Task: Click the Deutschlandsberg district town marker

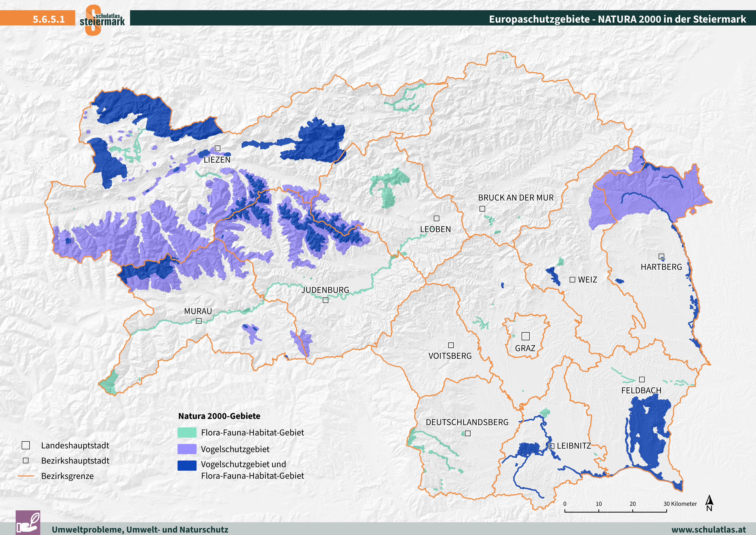Action: coord(468,433)
